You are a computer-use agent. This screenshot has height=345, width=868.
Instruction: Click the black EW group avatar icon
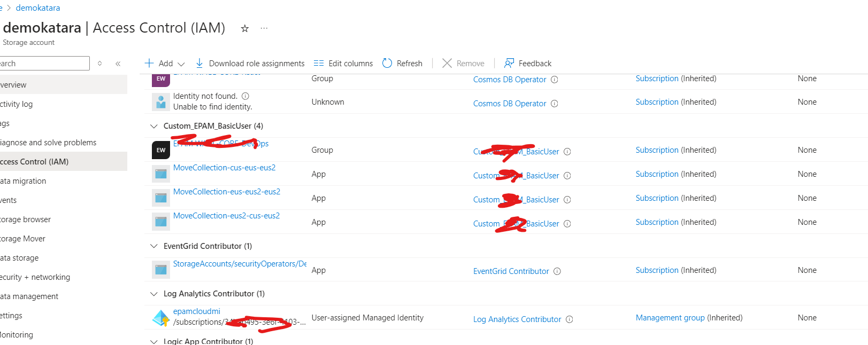click(x=161, y=150)
